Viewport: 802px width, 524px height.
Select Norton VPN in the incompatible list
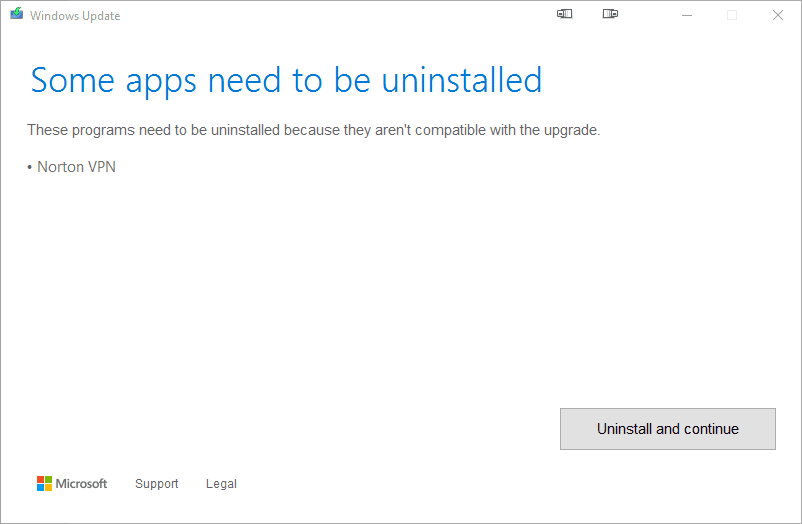coord(76,167)
